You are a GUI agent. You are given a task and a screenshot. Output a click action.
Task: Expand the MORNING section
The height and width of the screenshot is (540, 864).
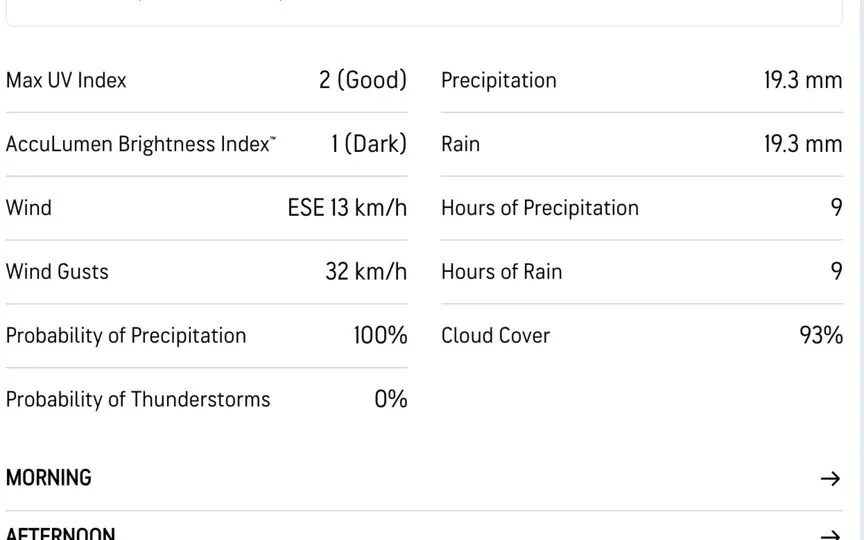[424, 478]
